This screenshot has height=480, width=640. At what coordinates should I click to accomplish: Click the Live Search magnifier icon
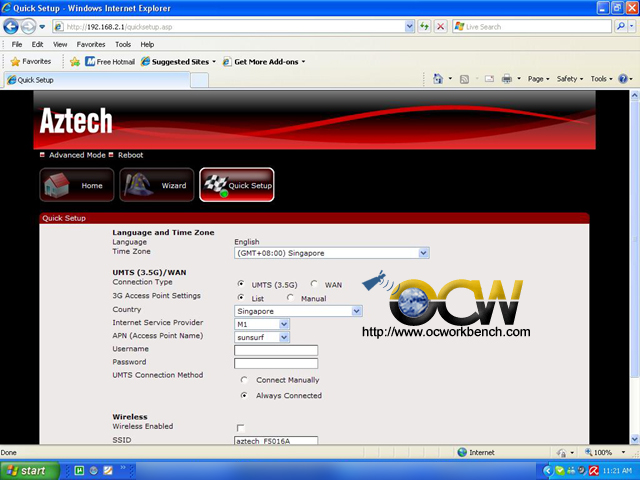pos(621,27)
